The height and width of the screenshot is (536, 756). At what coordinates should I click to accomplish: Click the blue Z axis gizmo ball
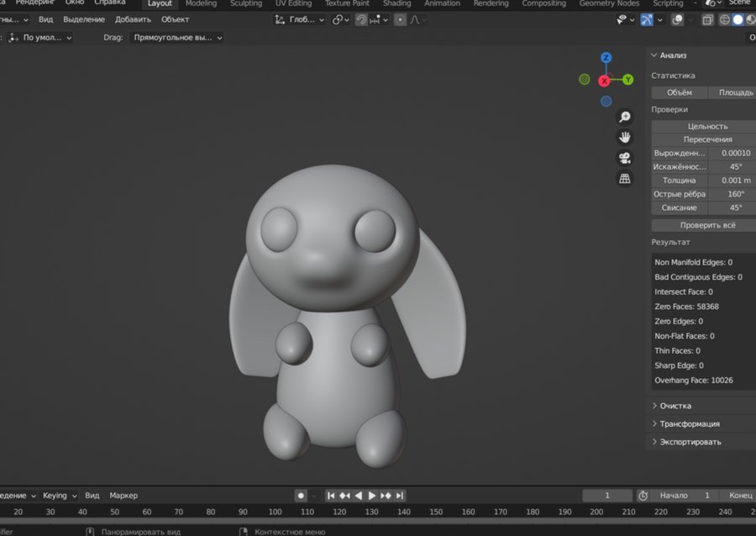click(606, 58)
